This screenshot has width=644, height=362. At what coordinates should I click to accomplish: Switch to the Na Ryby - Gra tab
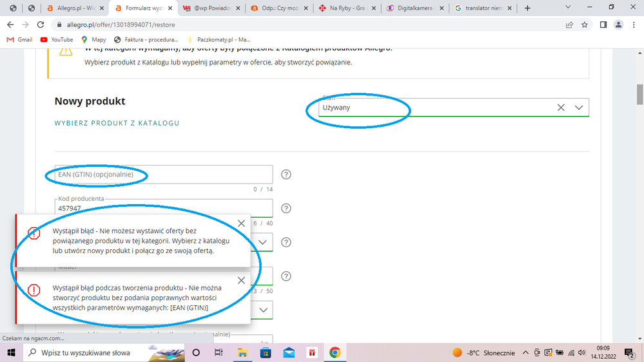(x=347, y=8)
